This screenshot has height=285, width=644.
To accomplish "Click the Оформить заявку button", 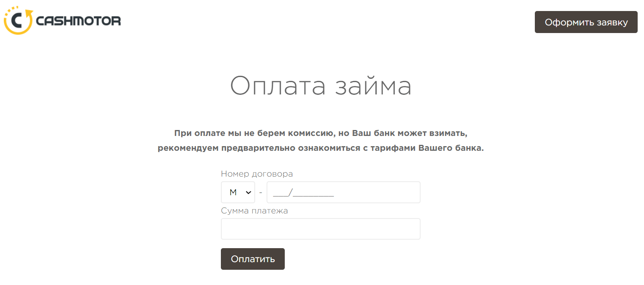I will coord(586,22).
